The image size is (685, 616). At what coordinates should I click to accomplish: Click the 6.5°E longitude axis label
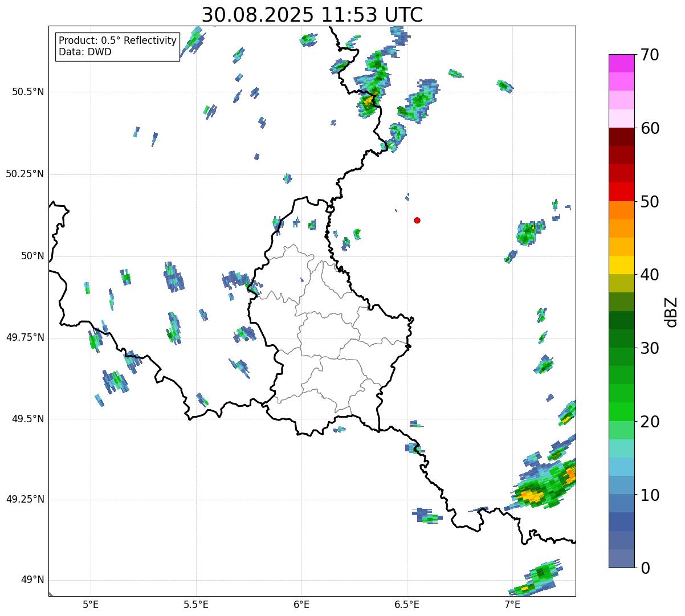tap(407, 603)
